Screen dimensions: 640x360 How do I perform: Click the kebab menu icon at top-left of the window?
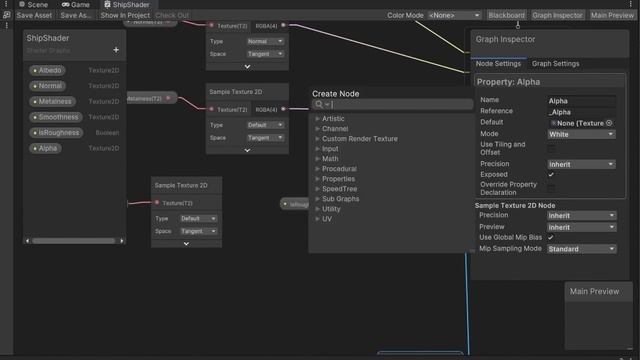coord(6,4)
